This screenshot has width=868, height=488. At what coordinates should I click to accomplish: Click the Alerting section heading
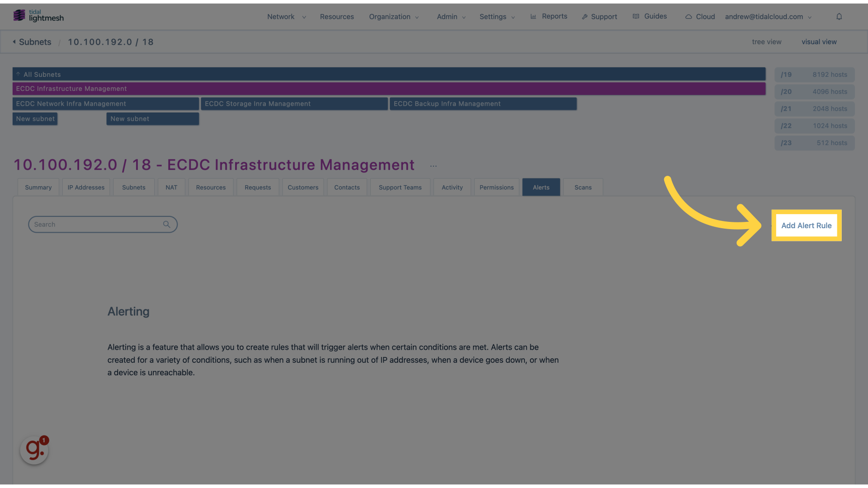coord(128,311)
